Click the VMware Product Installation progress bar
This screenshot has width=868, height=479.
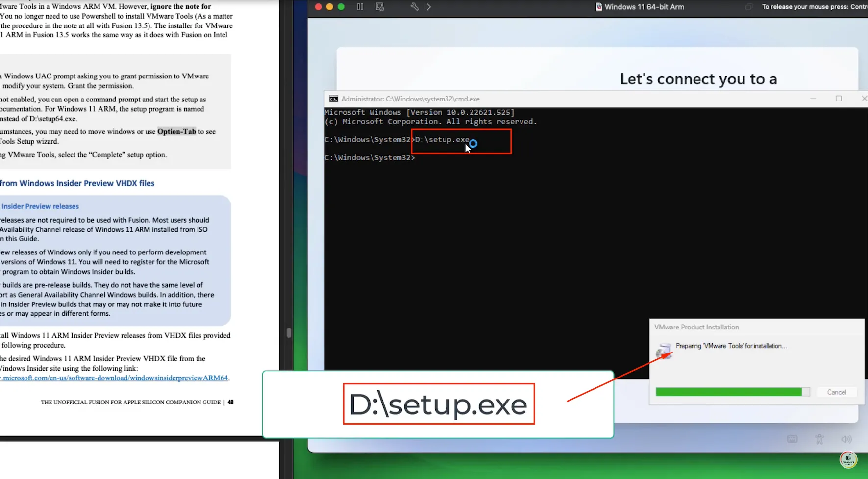tap(733, 392)
